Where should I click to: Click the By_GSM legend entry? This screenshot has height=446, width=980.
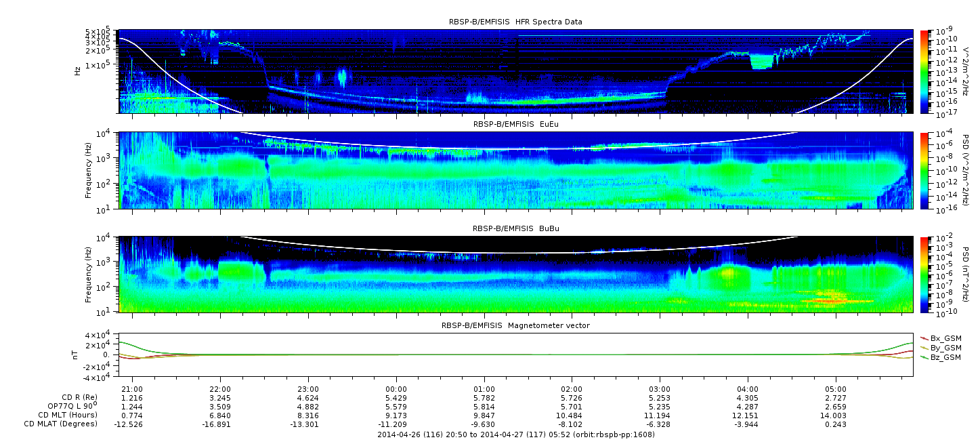[x=945, y=347]
